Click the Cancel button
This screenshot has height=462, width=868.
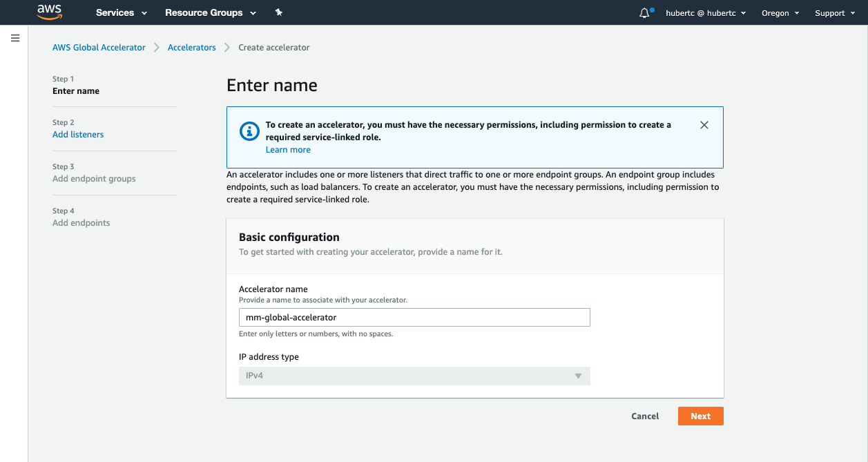(x=645, y=416)
